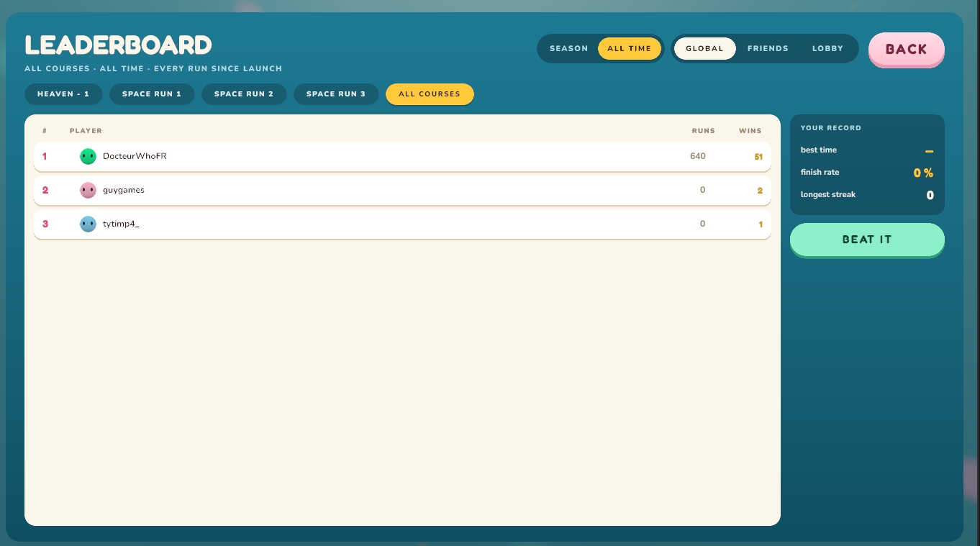Open the Space Run 2 tab

[244, 94]
